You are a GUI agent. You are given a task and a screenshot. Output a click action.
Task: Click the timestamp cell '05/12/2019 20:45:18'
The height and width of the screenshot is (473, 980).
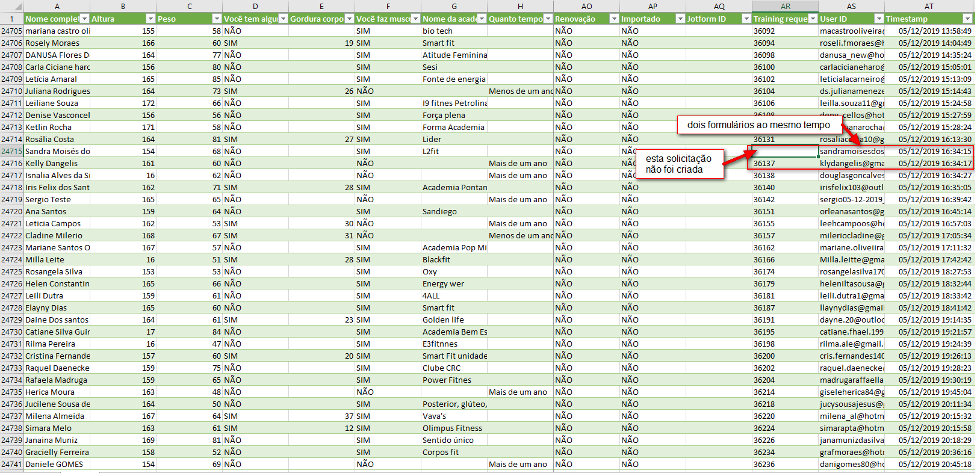point(929,464)
